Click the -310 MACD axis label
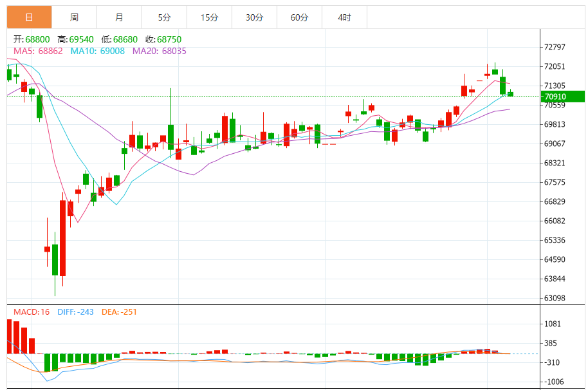The width and height of the screenshot is (588, 390). (x=551, y=362)
